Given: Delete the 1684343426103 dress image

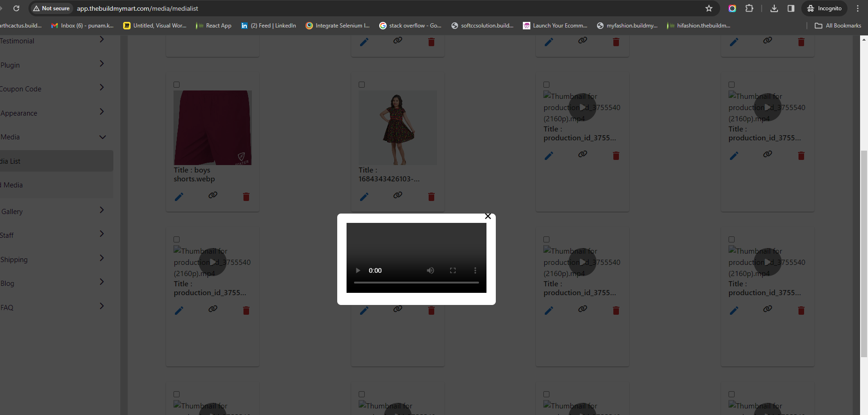Looking at the screenshot, I should click(431, 197).
